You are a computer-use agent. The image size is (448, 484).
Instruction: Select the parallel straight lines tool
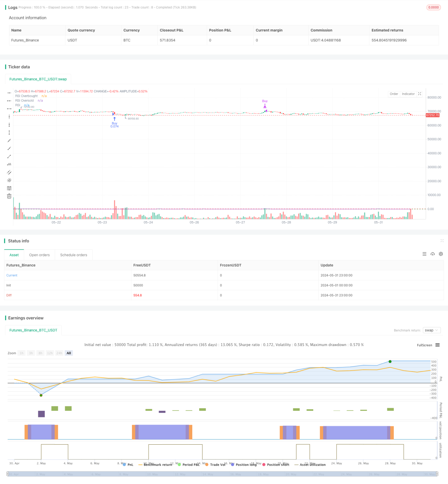(9, 172)
